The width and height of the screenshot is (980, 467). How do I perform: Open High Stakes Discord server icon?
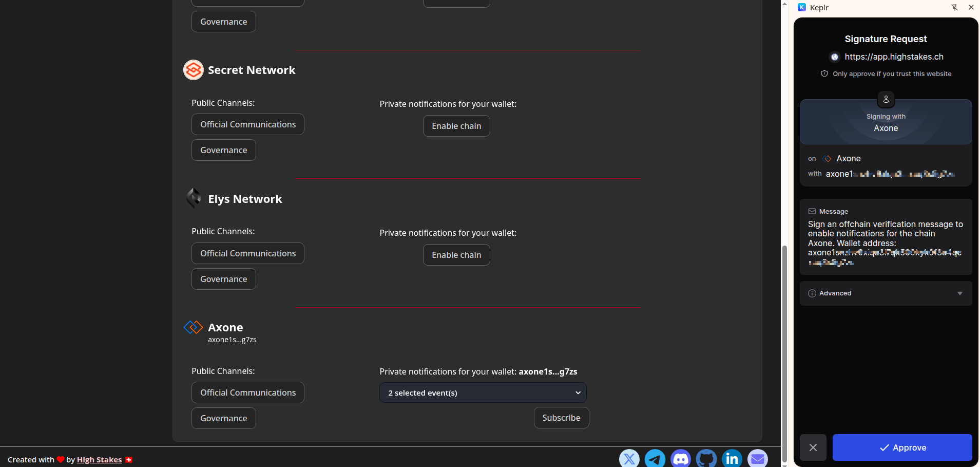tap(680, 458)
